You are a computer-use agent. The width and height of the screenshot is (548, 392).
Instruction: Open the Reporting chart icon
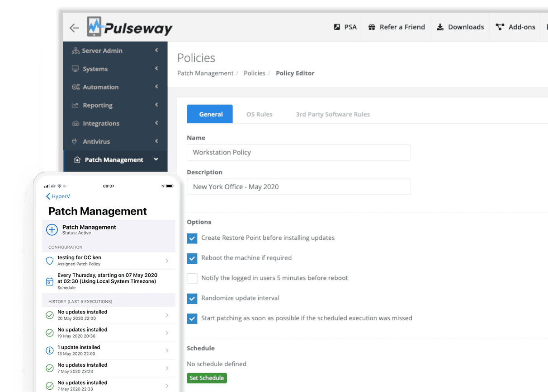(x=75, y=105)
